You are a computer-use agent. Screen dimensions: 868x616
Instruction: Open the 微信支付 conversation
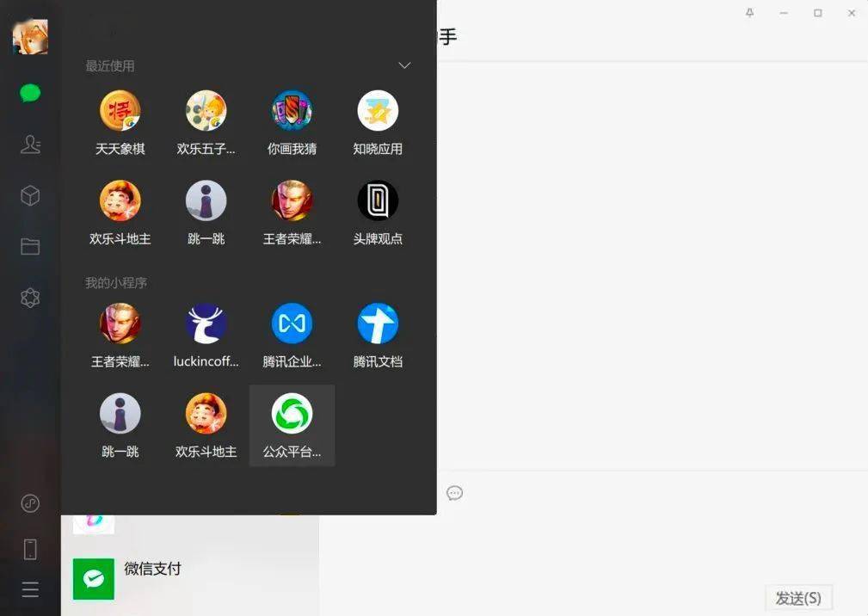pyautogui.click(x=190, y=579)
